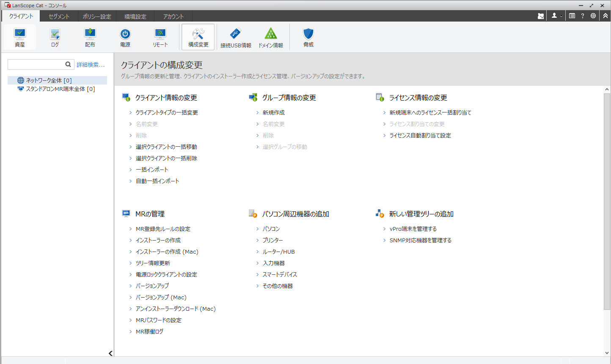Image resolution: width=611 pixels, height=364 pixels.
Task: Open the リモート (Remote) toolbar icon
Action: [x=160, y=37]
